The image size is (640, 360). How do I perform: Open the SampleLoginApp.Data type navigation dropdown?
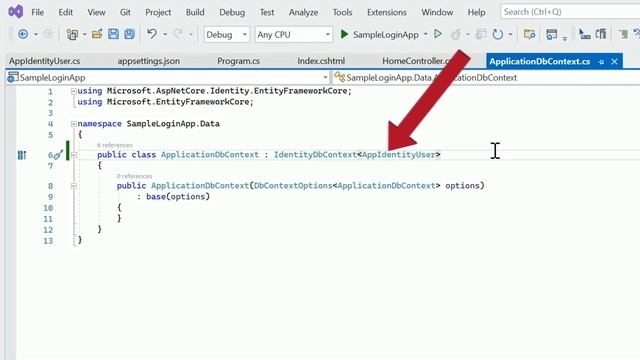[x=486, y=78]
